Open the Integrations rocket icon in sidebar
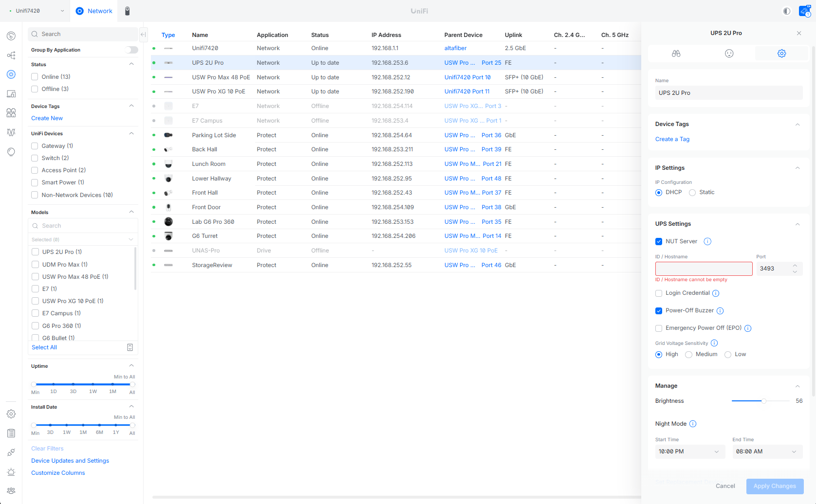Screen dimensions: 816x504 [x=11, y=452]
